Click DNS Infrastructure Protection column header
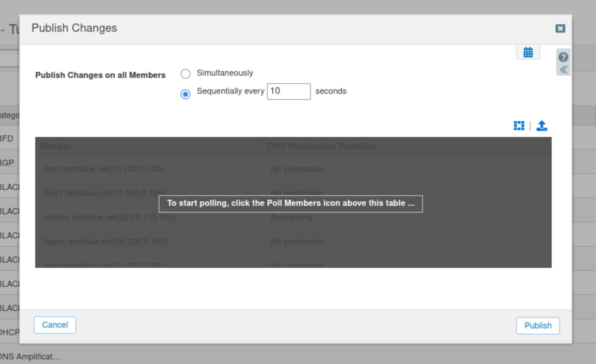Viewport: 596px width, 364px height. [321, 146]
